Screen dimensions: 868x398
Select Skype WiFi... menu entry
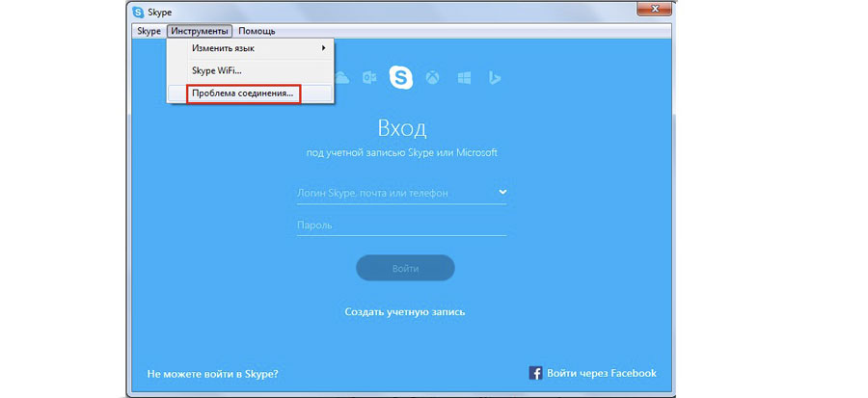pyautogui.click(x=250, y=70)
